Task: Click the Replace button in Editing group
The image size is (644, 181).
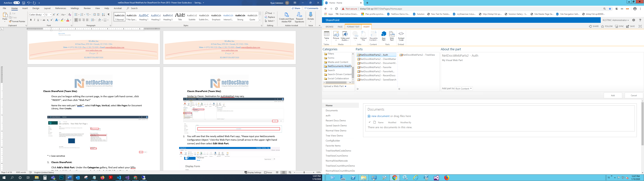Action: pos(270,17)
